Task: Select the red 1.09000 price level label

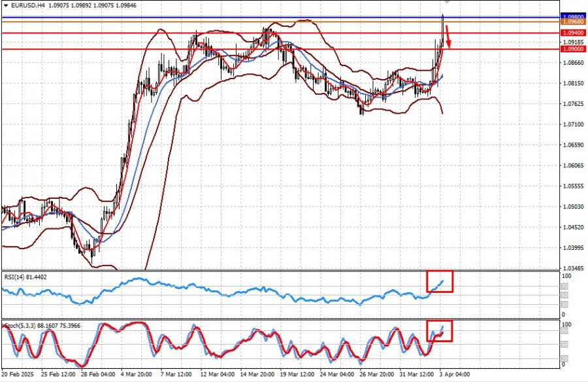Action: (573, 49)
